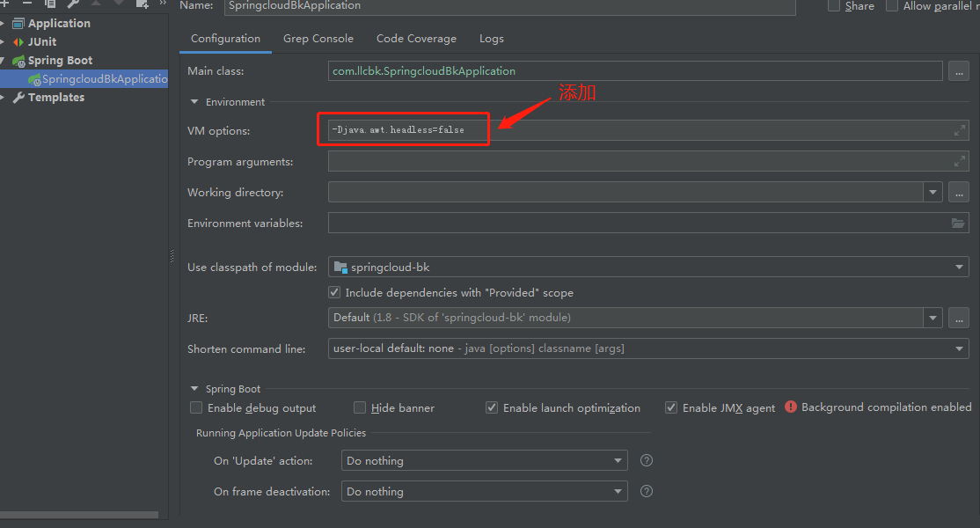Image resolution: width=980 pixels, height=528 pixels.
Task: Click the panel splitter grip handle
Action: coord(172,255)
